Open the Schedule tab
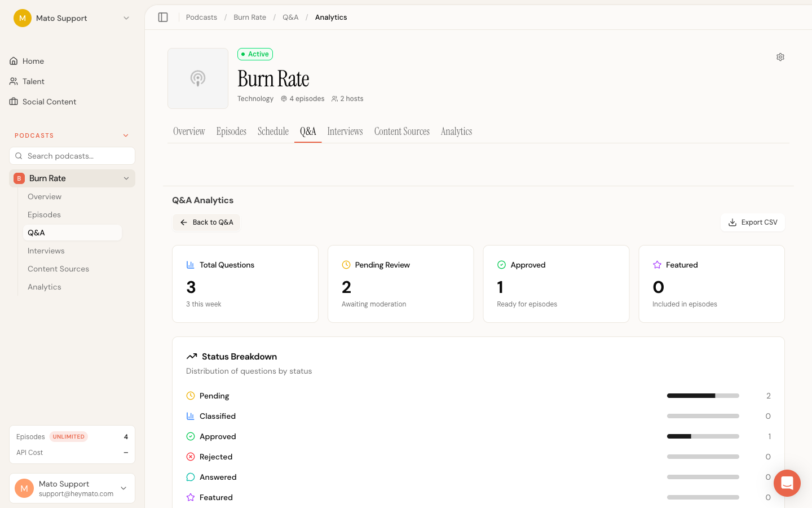The image size is (812, 508). [x=273, y=131]
